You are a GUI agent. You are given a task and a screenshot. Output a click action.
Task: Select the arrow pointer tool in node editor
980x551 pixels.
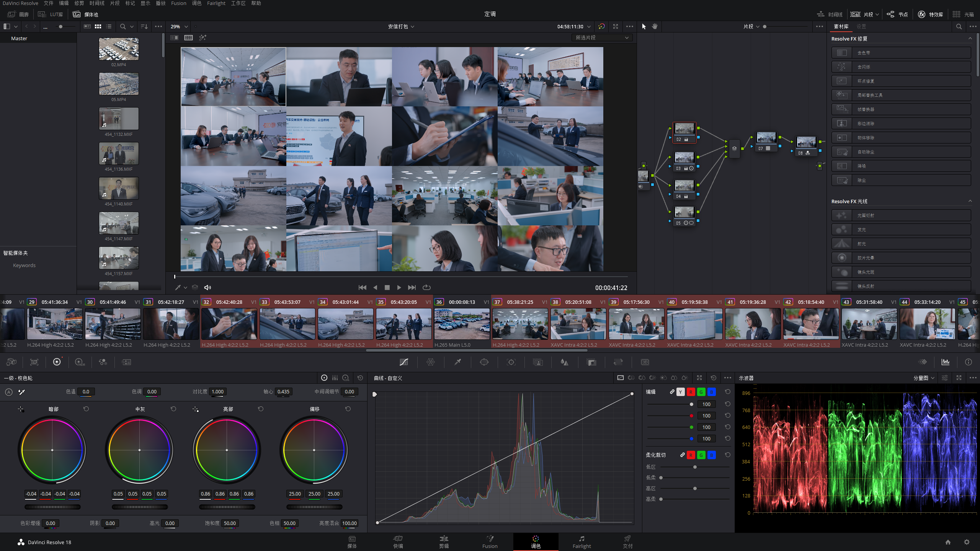644,26
